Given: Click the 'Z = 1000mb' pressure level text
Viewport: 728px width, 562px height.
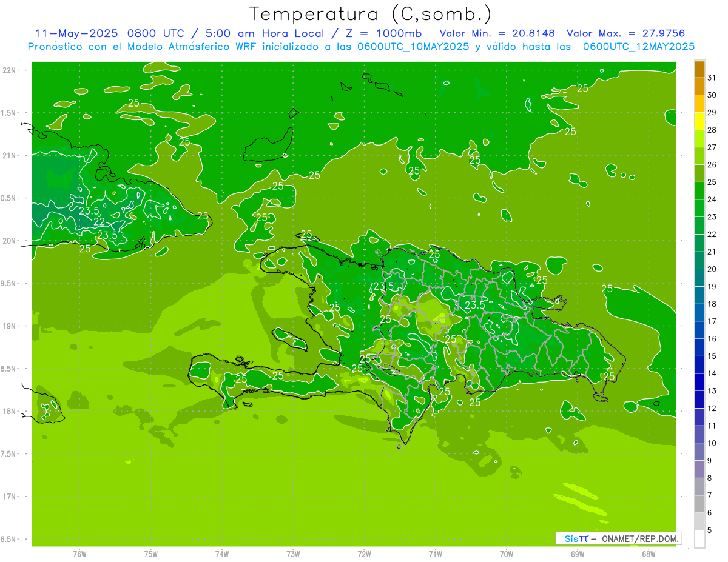Looking at the screenshot, I should (382, 33).
